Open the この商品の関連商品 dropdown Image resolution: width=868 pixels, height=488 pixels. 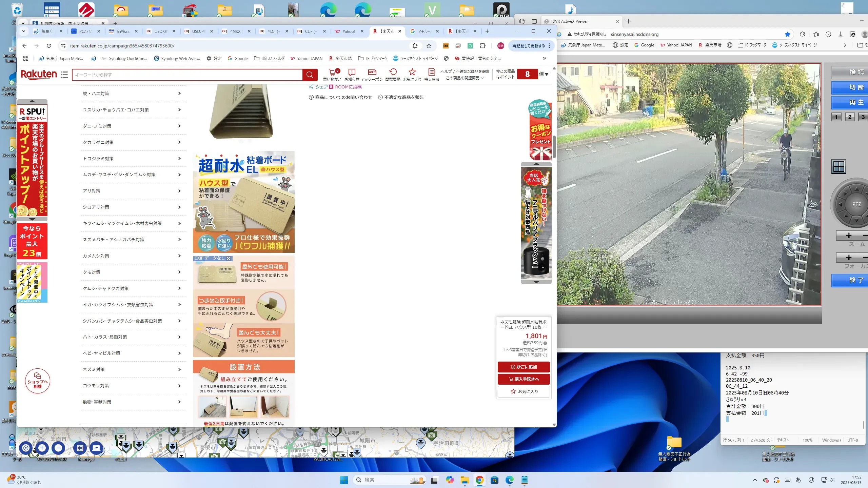(x=465, y=78)
